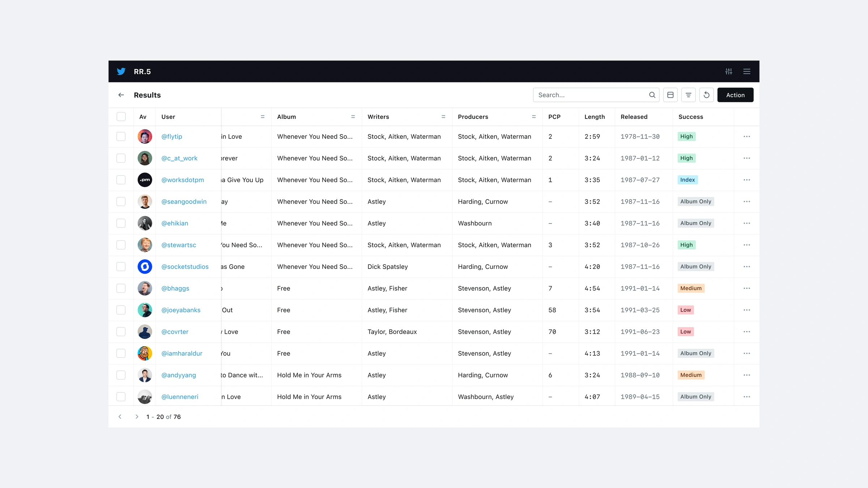Open the sliders settings icon in header

tap(728, 71)
